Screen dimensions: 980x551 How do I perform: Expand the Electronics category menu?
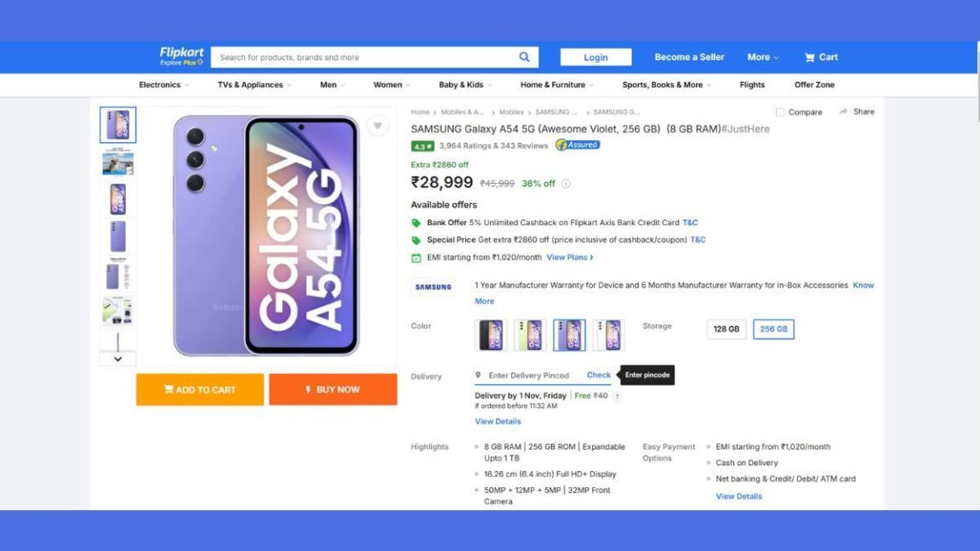(x=163, y=85)
